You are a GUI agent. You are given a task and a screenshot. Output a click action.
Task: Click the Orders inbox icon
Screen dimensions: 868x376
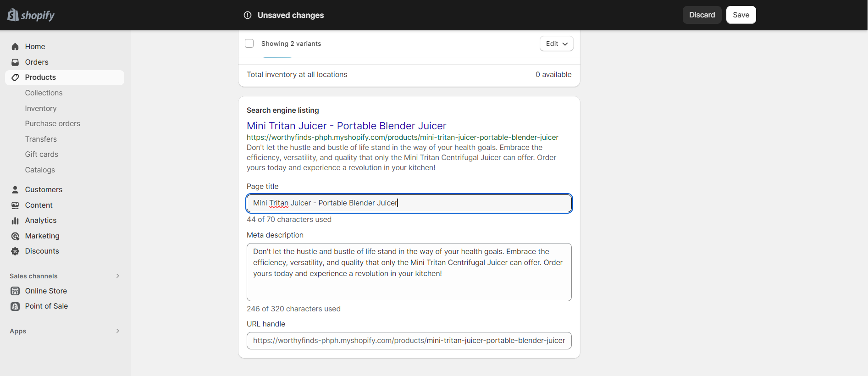click(x=15, y=62)
